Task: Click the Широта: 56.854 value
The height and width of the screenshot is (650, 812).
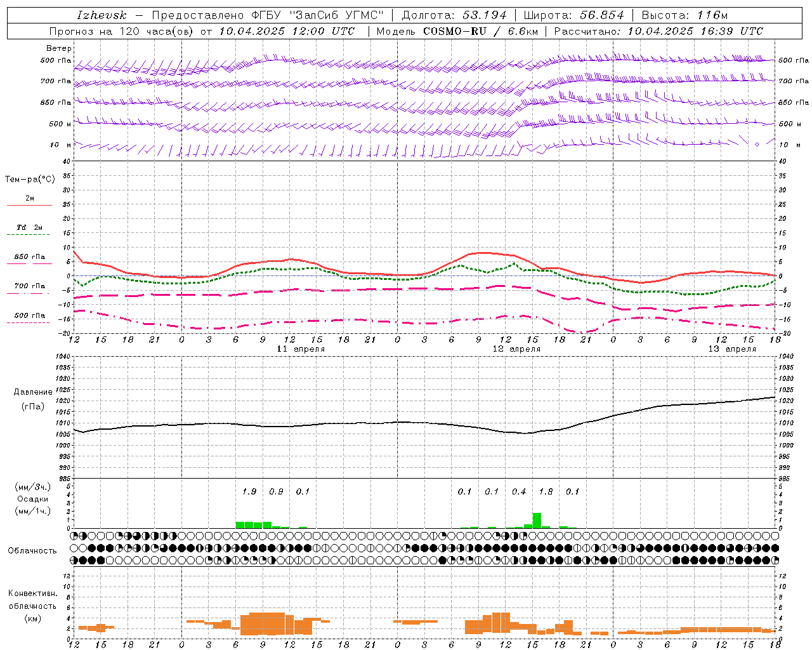Action: [573, 15]
